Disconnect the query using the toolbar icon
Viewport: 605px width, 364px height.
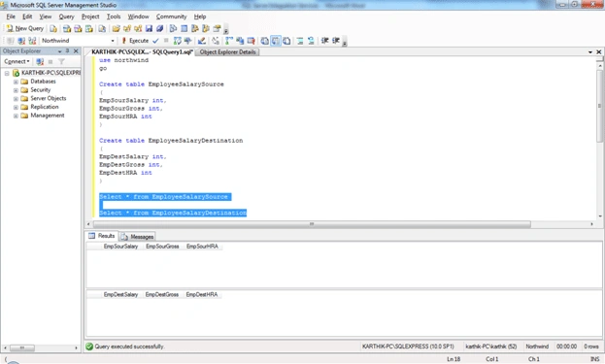click(x=21, y=41)
